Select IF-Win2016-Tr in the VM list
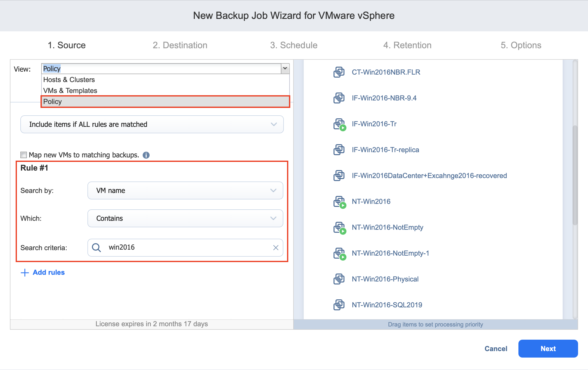 374,124
